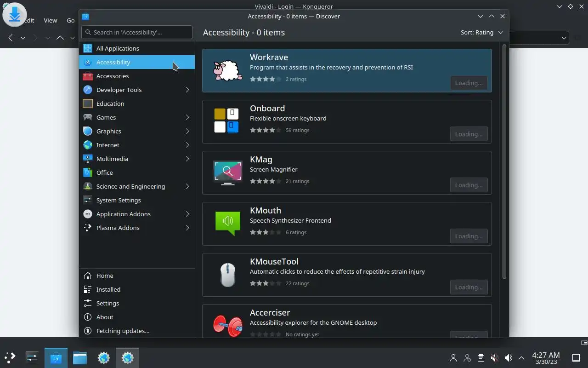Click the KMouth star rating
Screen dimensions: 588x368
pyautogui.click(x=266, y=232)
